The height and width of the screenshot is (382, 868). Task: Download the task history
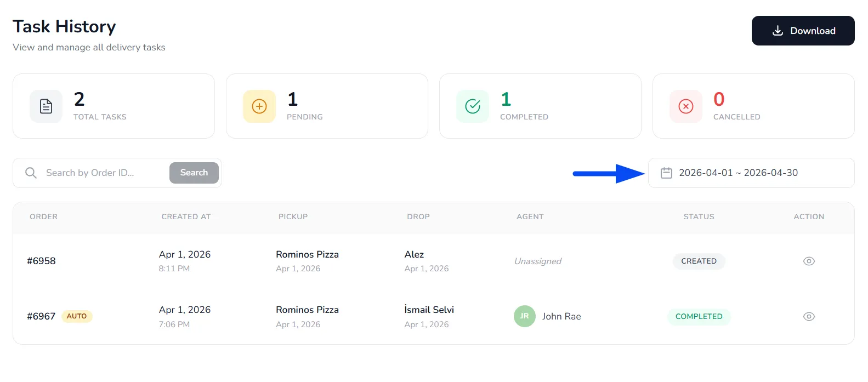coord(803,31)
